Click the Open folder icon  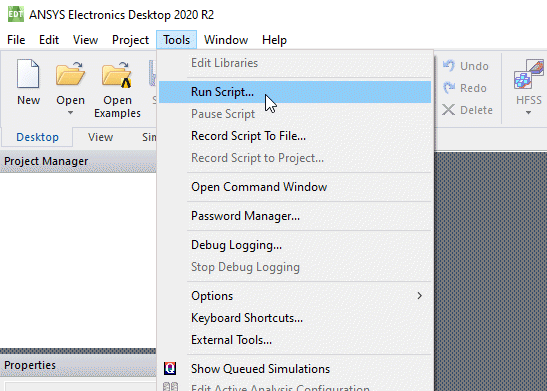[x=70, y=73]
